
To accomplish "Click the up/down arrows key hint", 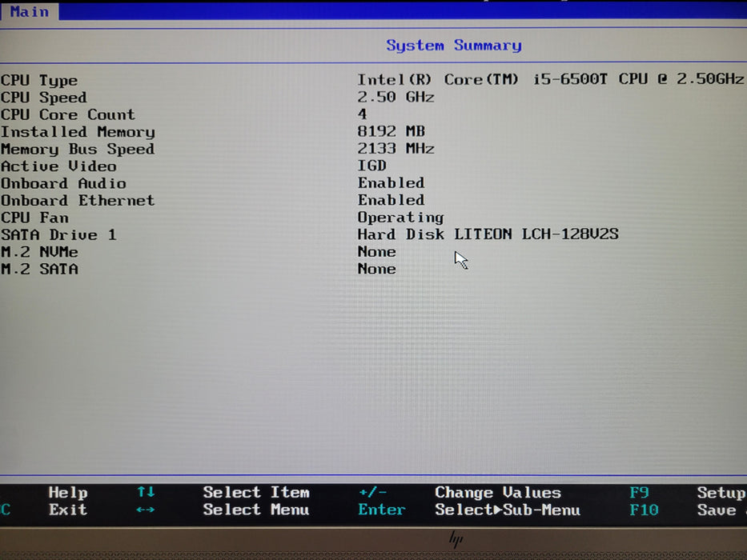I will [145, 492].
